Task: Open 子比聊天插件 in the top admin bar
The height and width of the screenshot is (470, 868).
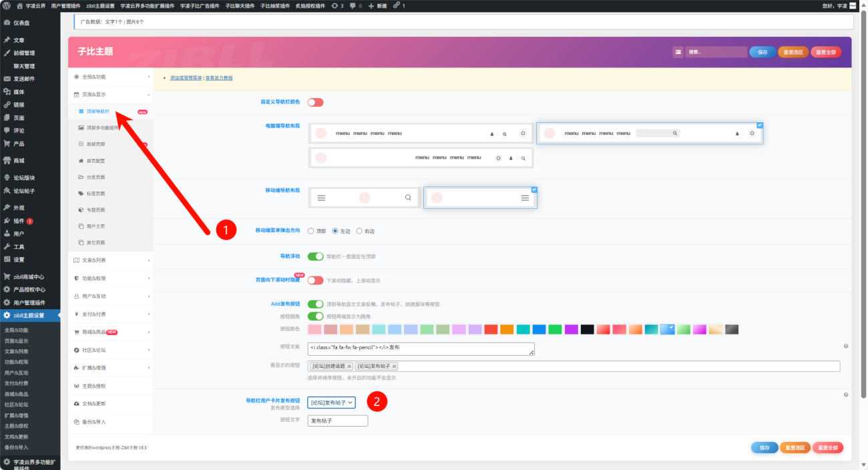Action: (x=240, y=5)
